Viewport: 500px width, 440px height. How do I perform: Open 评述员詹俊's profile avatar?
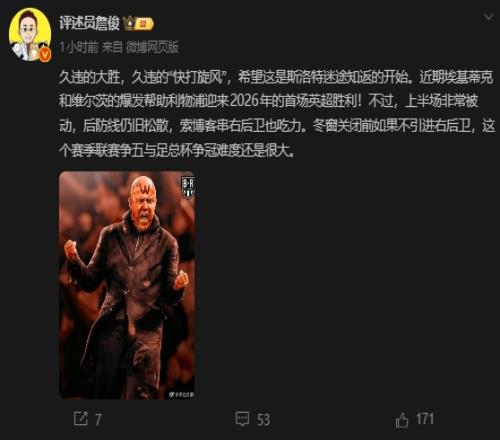[30, 35]
